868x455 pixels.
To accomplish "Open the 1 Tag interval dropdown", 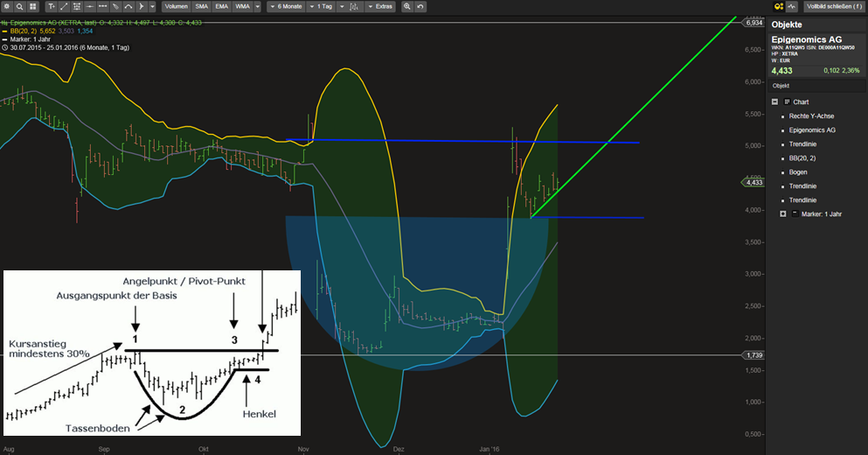I will click(x=321, y=7).
